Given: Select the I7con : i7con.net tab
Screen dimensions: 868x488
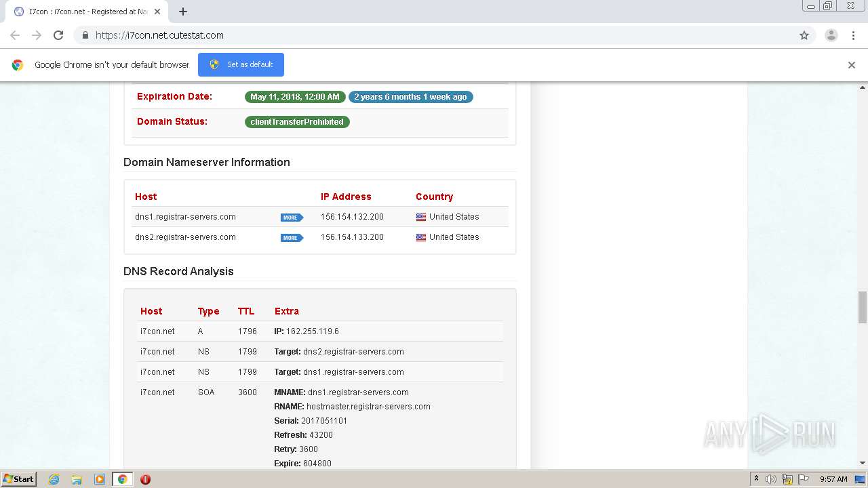Looking at the screenshot, I should coord(88,12).
